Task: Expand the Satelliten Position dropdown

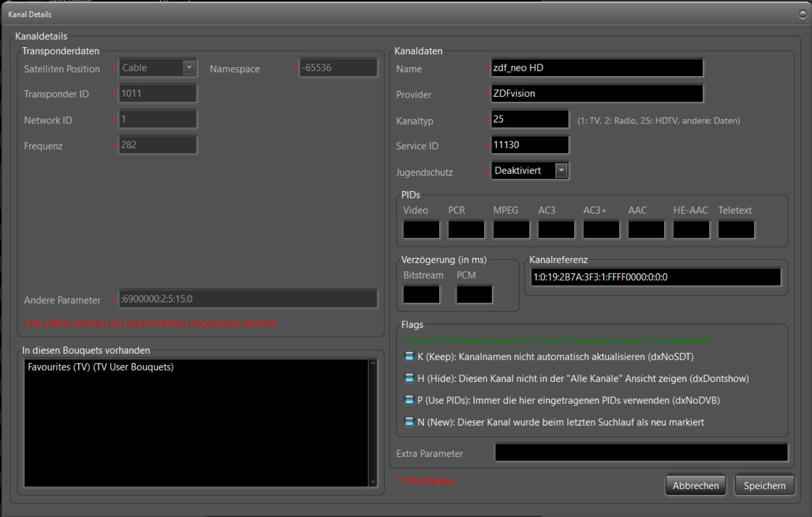Action: pyautogui.click(x=189, y=68)
